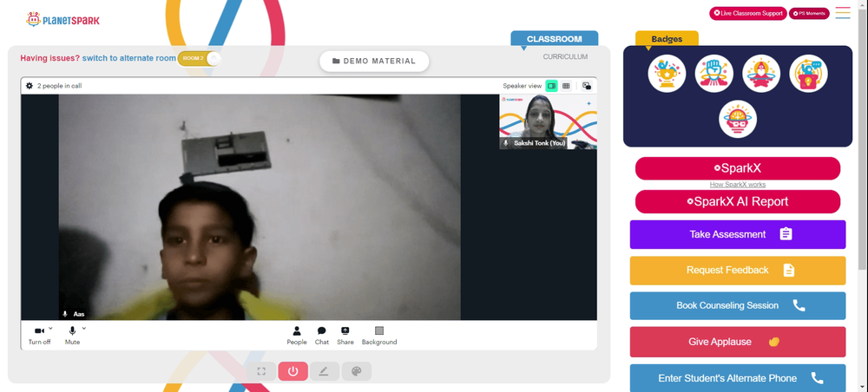Expand camera options arrow

click(50, 328)
